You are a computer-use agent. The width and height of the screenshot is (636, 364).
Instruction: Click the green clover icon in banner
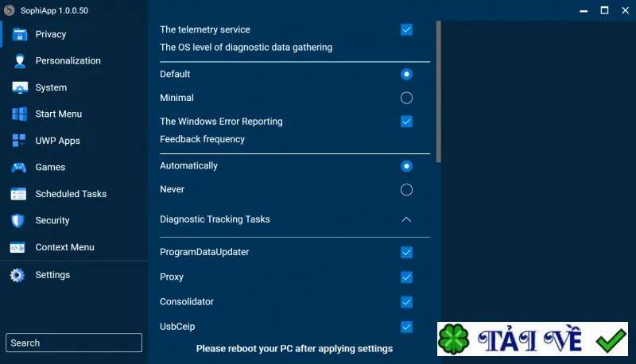coord(453,339)
